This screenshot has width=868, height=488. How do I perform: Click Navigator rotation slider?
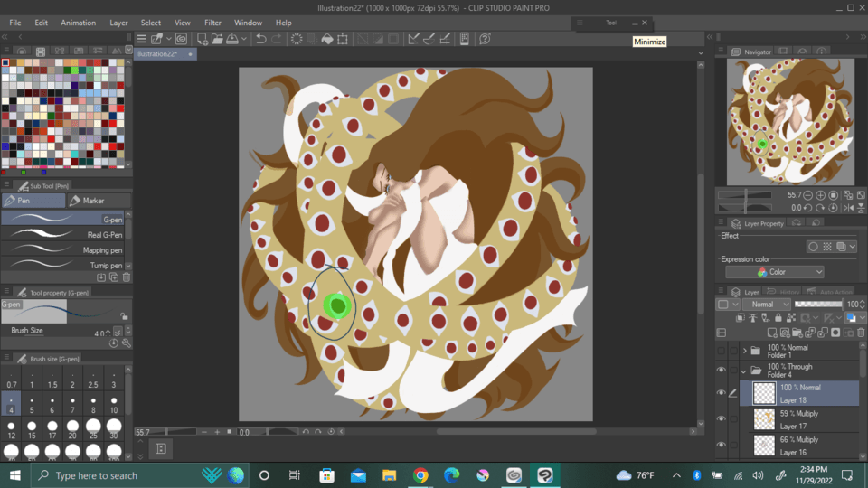tap(745, 208)
